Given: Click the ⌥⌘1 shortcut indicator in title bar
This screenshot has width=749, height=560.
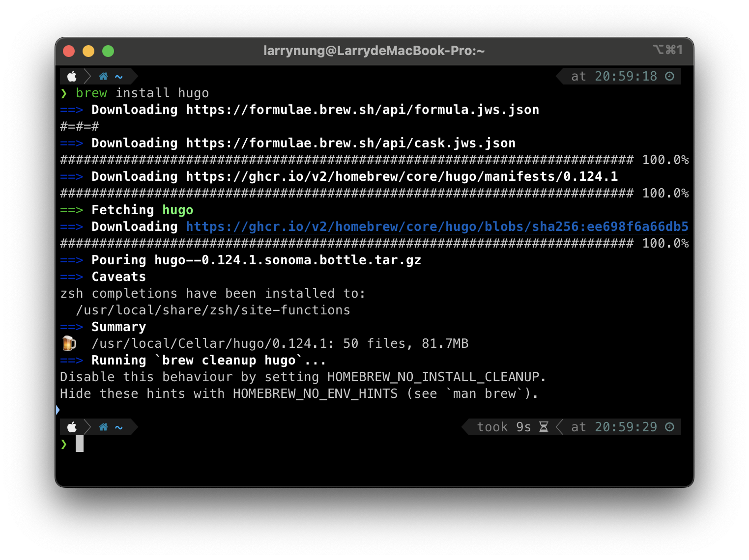Looking at the screenshot, I should coord(668,50).
